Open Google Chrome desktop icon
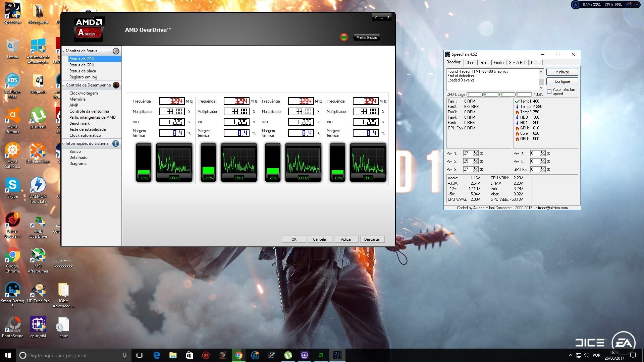This screenshot has height=362, width=644. 12,260
